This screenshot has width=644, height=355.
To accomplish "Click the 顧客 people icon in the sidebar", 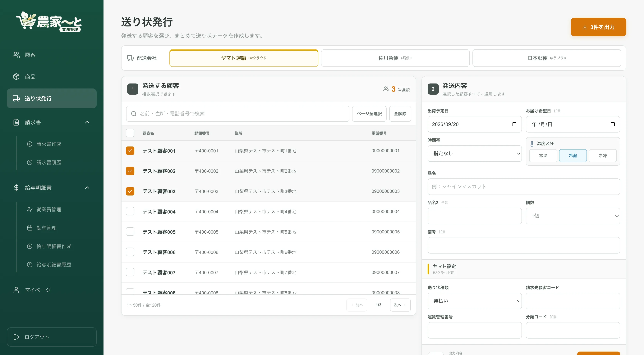I will (16, 55).
